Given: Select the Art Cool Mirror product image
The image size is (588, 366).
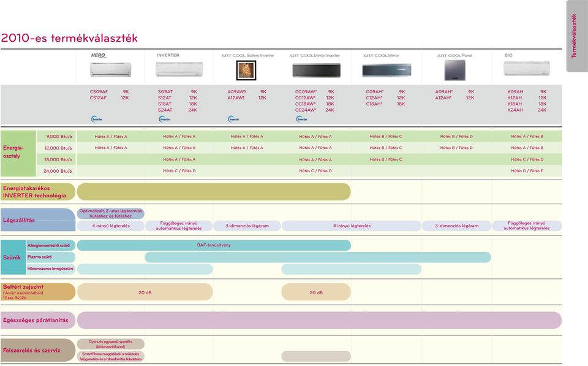Looking at the screenshot, I should click(x=386, y=71).
